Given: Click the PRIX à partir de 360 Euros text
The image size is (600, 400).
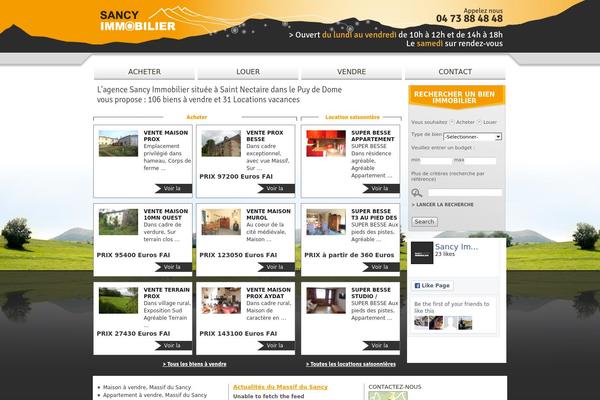Looking at the screenshot, I should (349, 255).
